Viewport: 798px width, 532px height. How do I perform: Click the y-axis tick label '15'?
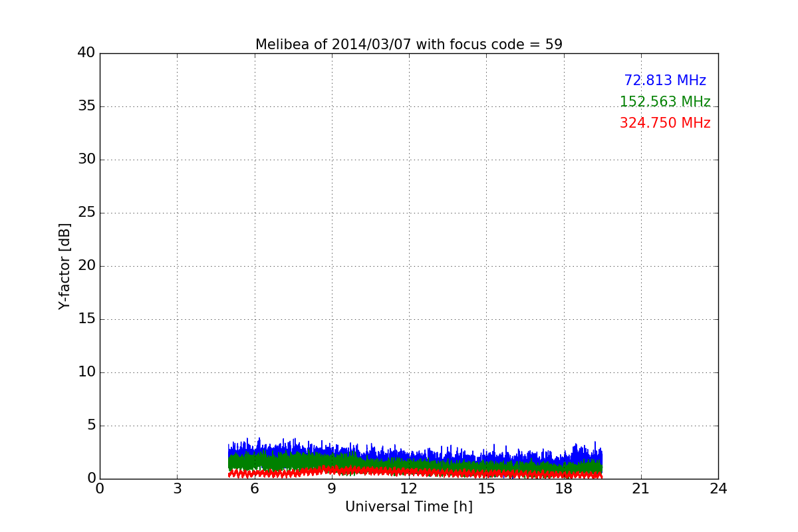[x=86, y=319]
